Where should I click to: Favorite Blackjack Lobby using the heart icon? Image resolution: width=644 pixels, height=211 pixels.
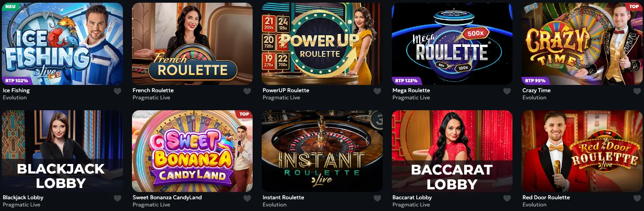(118, 198)
